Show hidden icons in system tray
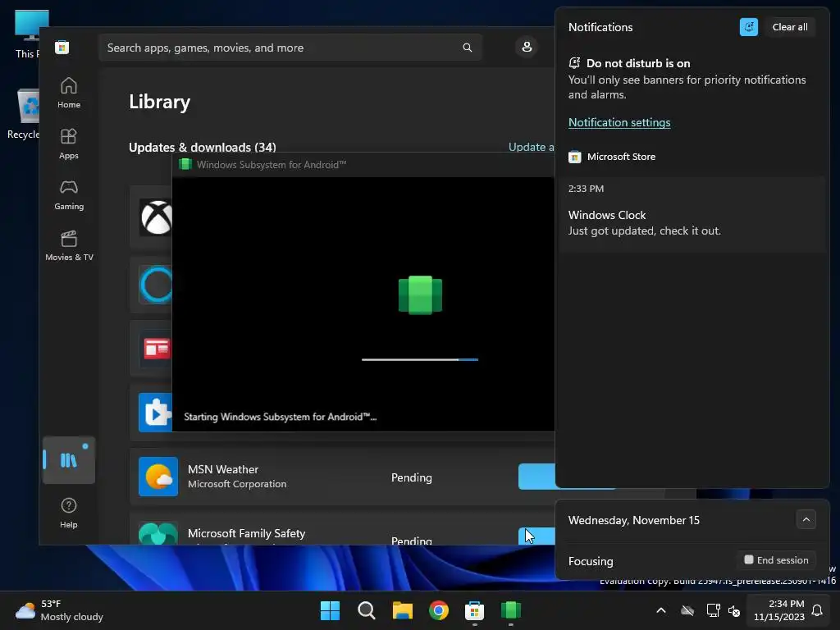This screenshot has width=840, height=630. (661, 610)
